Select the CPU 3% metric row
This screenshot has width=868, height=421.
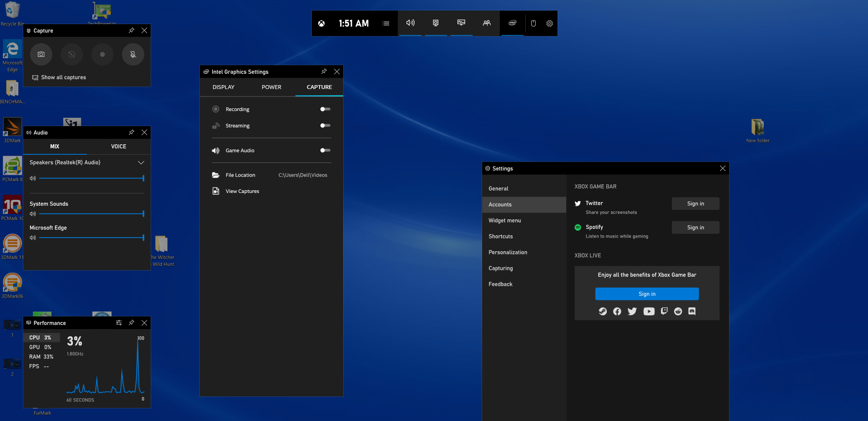click(x=41, y=338)
